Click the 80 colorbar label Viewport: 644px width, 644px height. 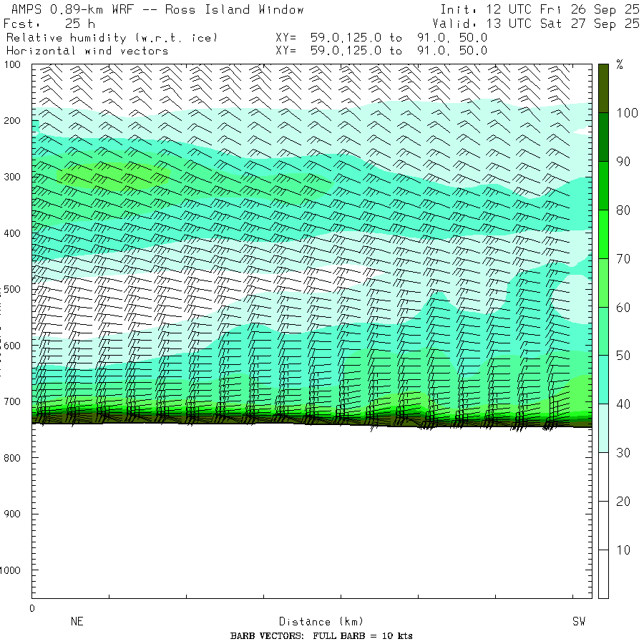coord(623,210)
